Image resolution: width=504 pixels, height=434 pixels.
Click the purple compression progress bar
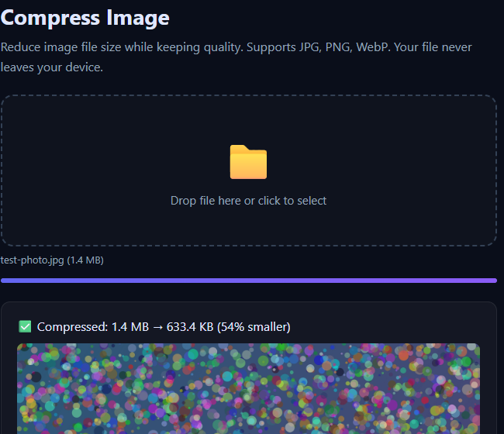249,281
